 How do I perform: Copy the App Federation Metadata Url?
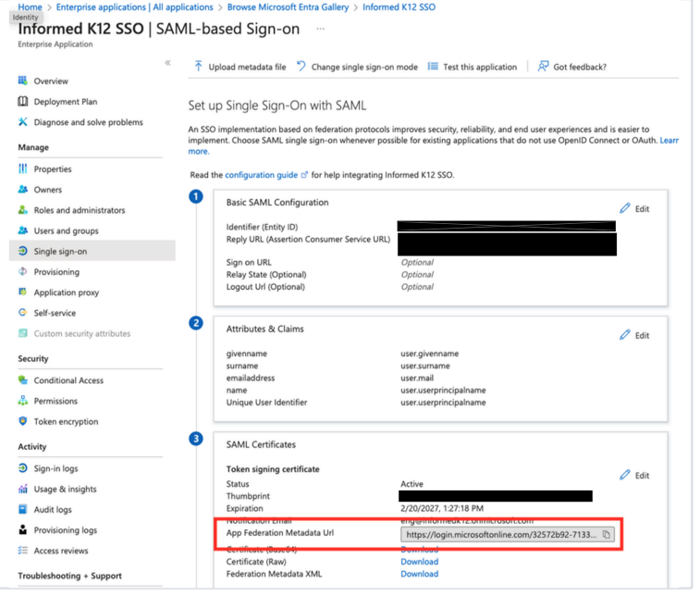(x=607, y=535)
